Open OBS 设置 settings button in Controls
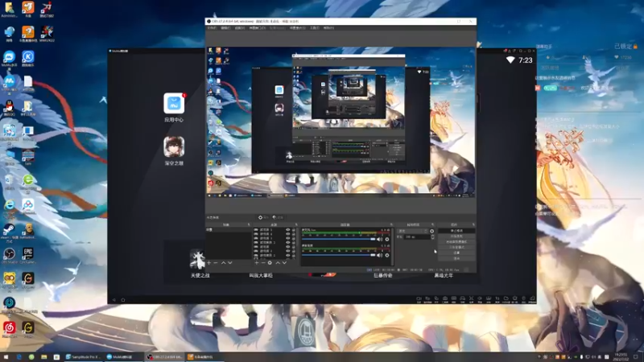The width and height of the screenshot is (644, 362). click(x=456, y=253)
